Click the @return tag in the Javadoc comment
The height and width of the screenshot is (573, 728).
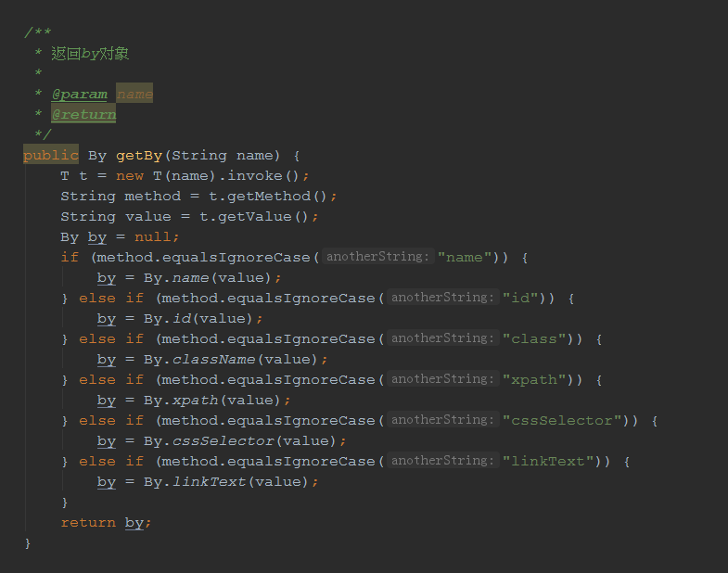tap(83, 115)
